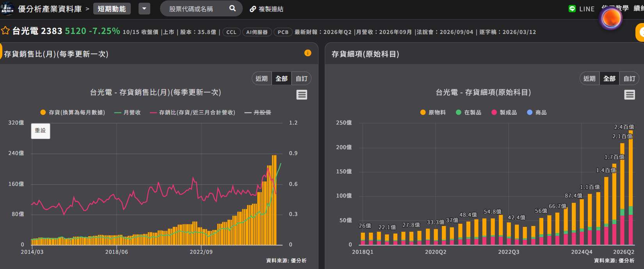Open the orange info icon on inventory-sales panel

tap(308, 53)
